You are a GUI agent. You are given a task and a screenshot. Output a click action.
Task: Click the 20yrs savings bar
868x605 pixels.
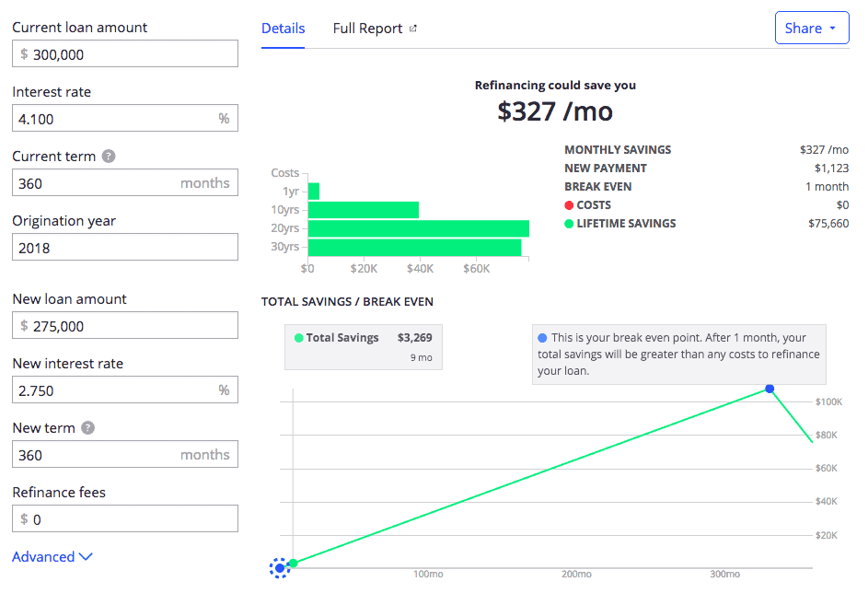(x=418, y=228)
